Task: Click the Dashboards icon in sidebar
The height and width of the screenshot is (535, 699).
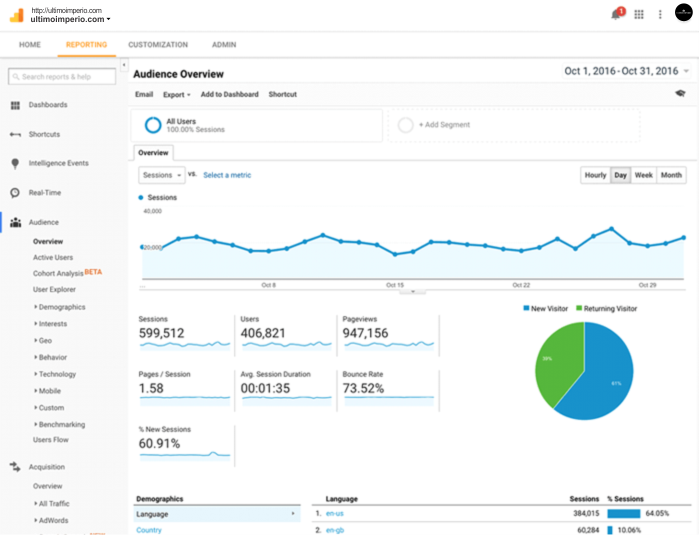Action: 15,105
